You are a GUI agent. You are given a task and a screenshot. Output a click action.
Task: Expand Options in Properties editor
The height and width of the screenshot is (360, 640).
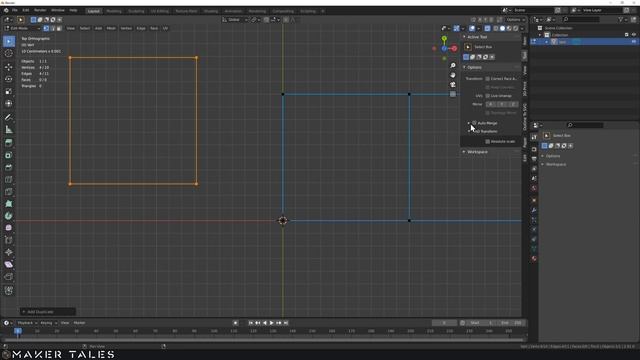543,156
